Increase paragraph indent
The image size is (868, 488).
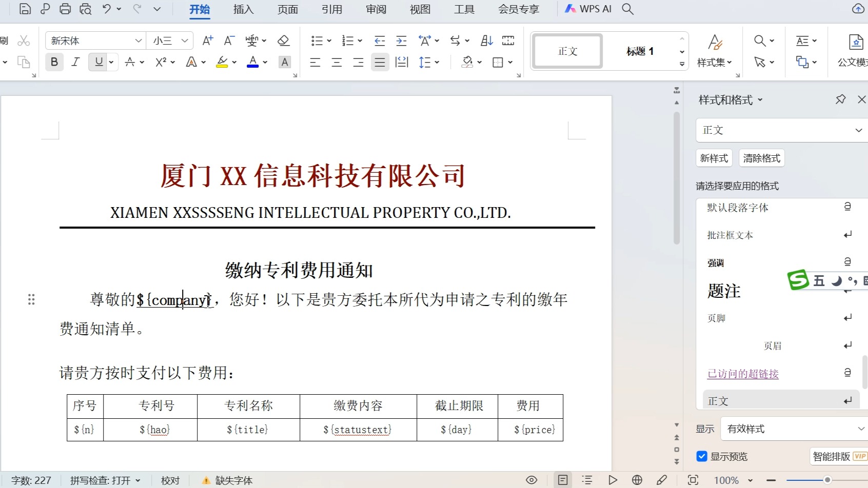click(401, 40)
